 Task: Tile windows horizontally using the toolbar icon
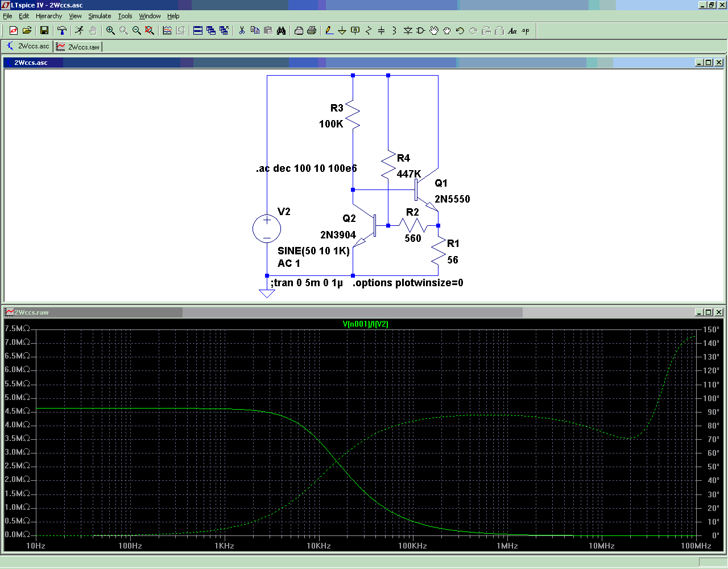point(198,31)
